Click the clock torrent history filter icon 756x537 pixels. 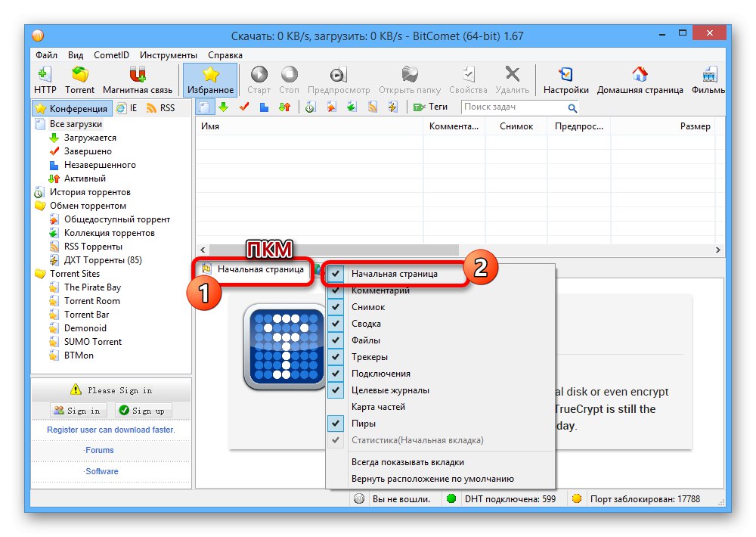click(310, 107)
